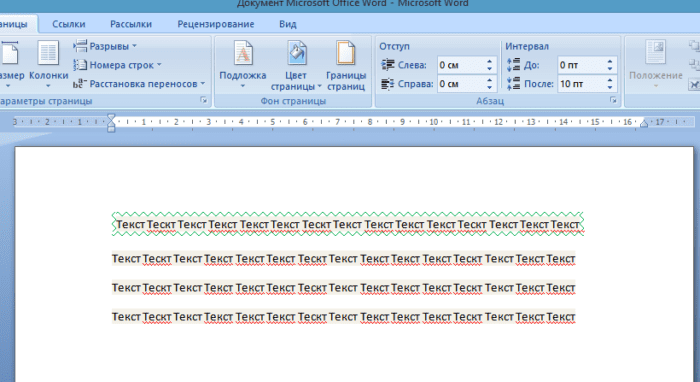
Task: Switch to the Вид tab
Action: tap(288, 24)
